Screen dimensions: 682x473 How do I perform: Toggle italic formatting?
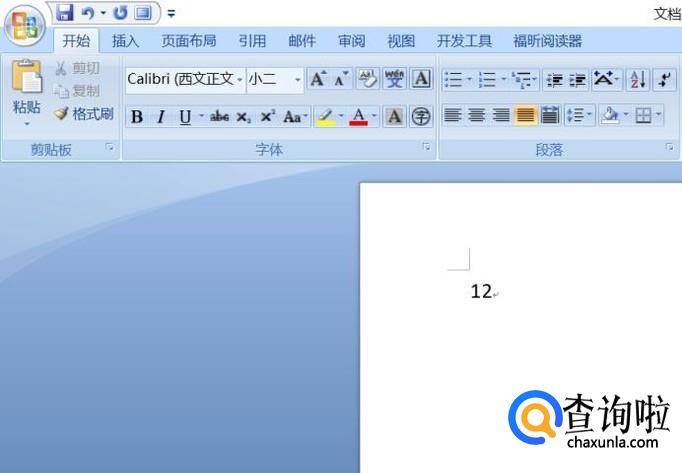click(x=161, y=117)
